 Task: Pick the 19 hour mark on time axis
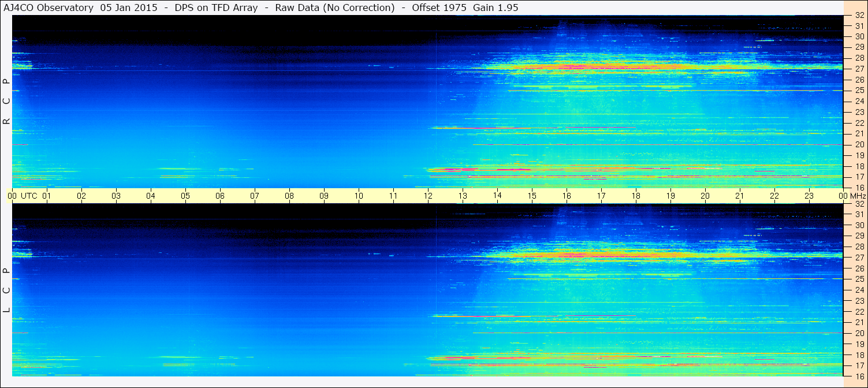point(670,196)
